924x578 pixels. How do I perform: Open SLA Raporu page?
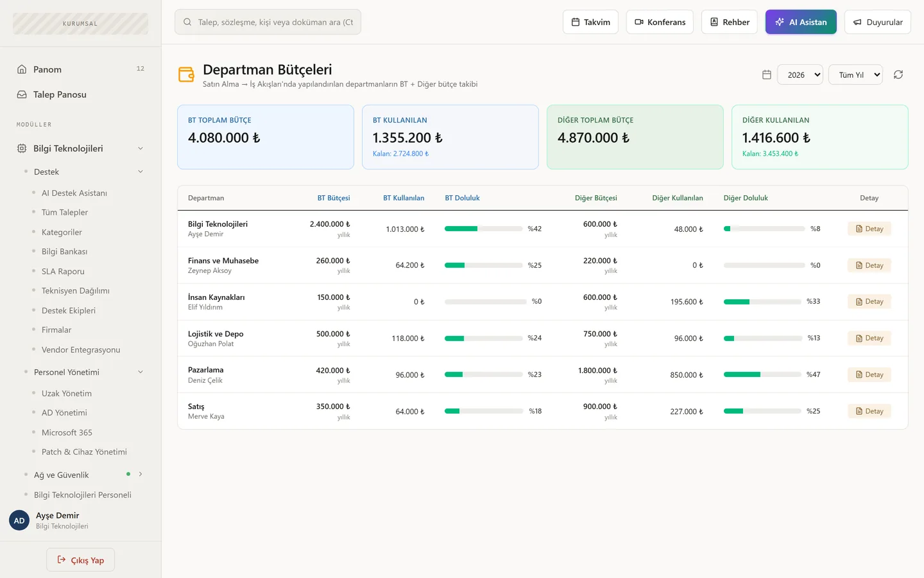(63, 272)
